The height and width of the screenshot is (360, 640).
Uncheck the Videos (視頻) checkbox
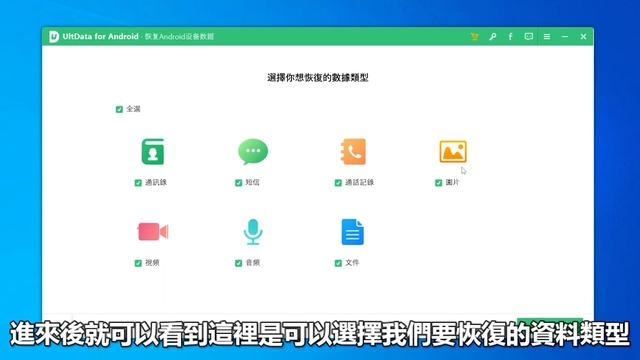point(138,263)
